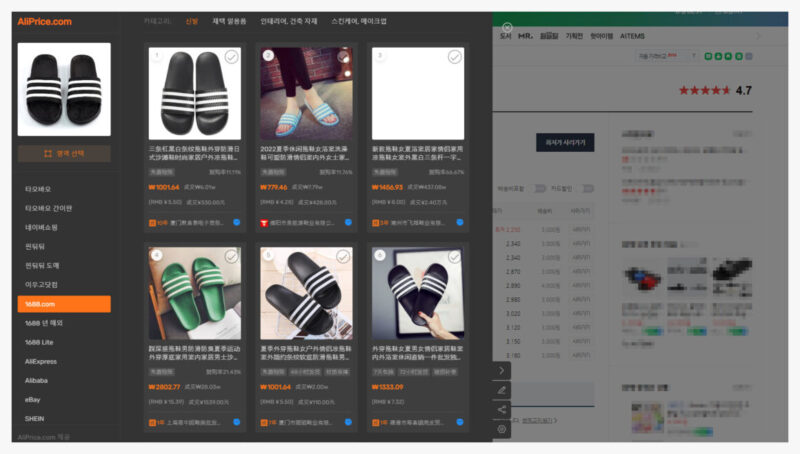Click blue badge icon on third product card
The image size is (800, 454).
point(461,223)
